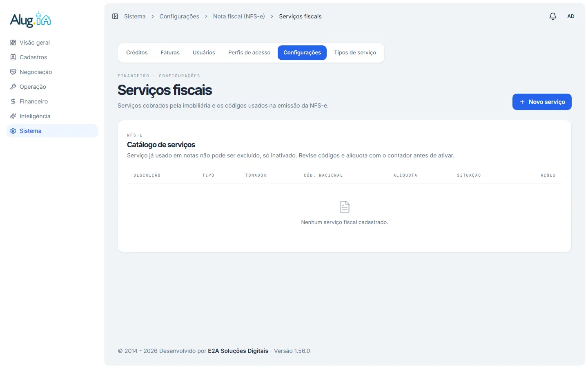
Task: Click the Financeiro dollar icon
Action: pos(13,101)
